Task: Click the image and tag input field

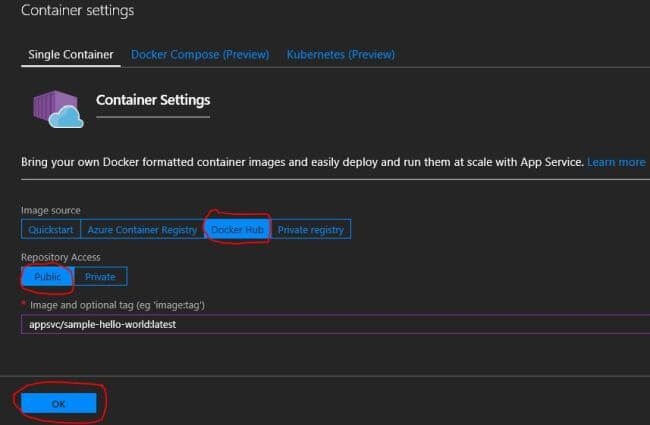Action: click(330, 325)
